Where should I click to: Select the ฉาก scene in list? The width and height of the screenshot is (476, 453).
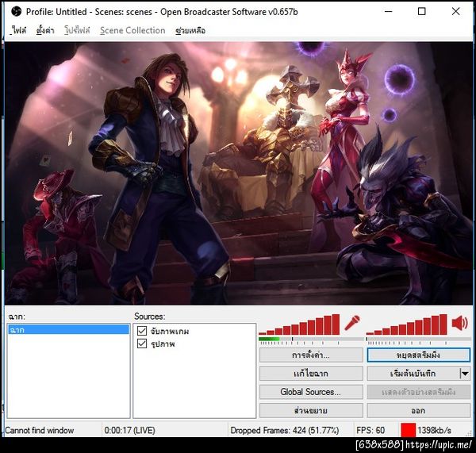(x=68, y=329)
